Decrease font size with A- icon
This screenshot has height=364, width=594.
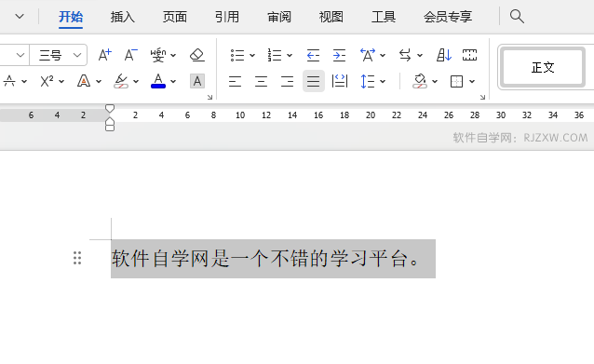131,55
